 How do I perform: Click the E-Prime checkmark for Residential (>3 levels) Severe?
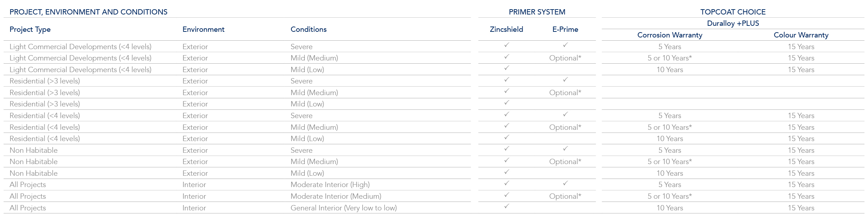[565, 80]
